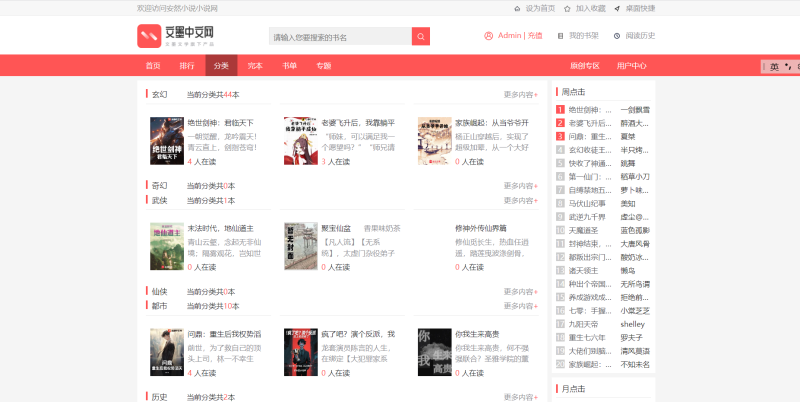The image size is (800, 402).
Task: Click author name shelley in the ranking
Action: pos(633,324)
